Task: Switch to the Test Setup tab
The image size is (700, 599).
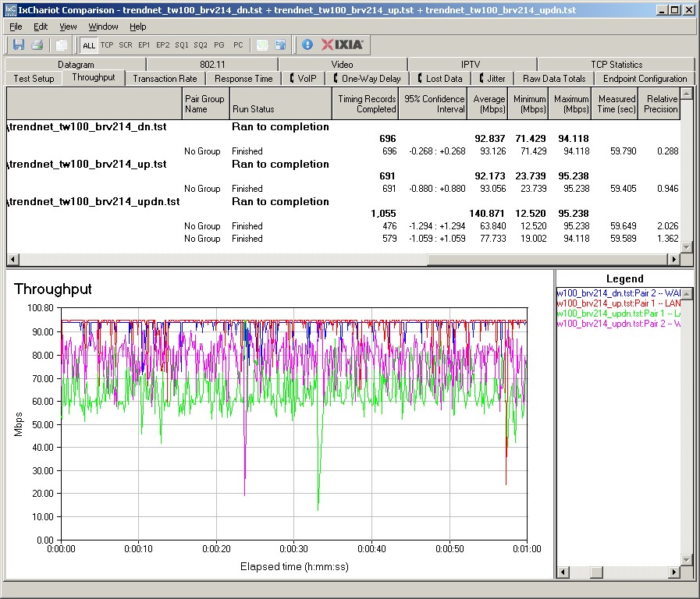Action: (x=34, y=79)
